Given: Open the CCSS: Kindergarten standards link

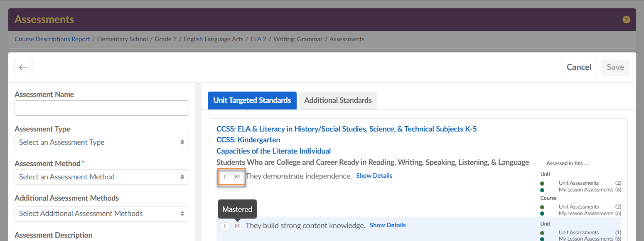Looking at the screenshot, I should click(248, 140).
